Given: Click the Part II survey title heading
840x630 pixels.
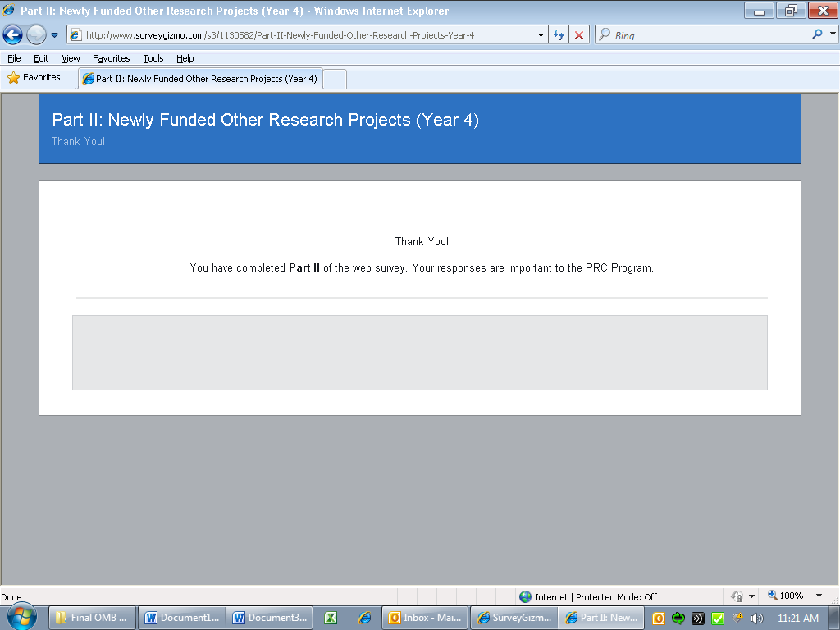Looking at the screenshot, I should [x=265, y=120].
